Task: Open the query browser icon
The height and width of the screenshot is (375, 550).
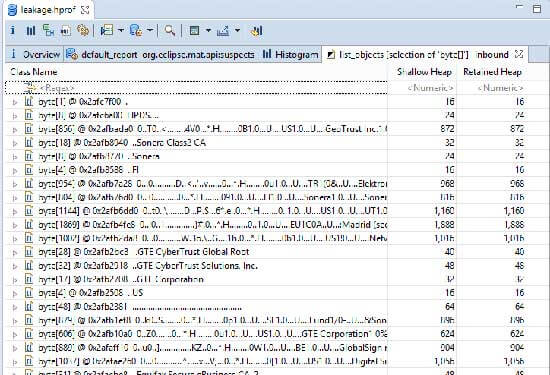Action: pos(136,31)
